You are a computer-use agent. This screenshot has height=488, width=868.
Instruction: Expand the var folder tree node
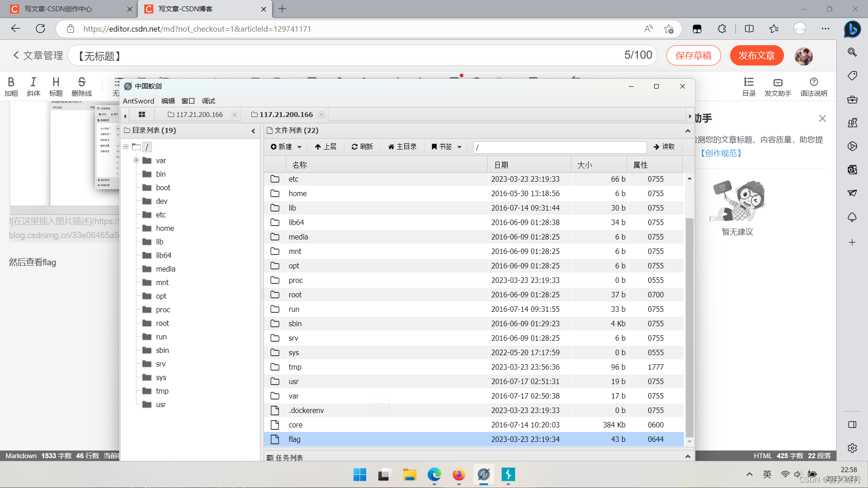[x=136, y=160]
